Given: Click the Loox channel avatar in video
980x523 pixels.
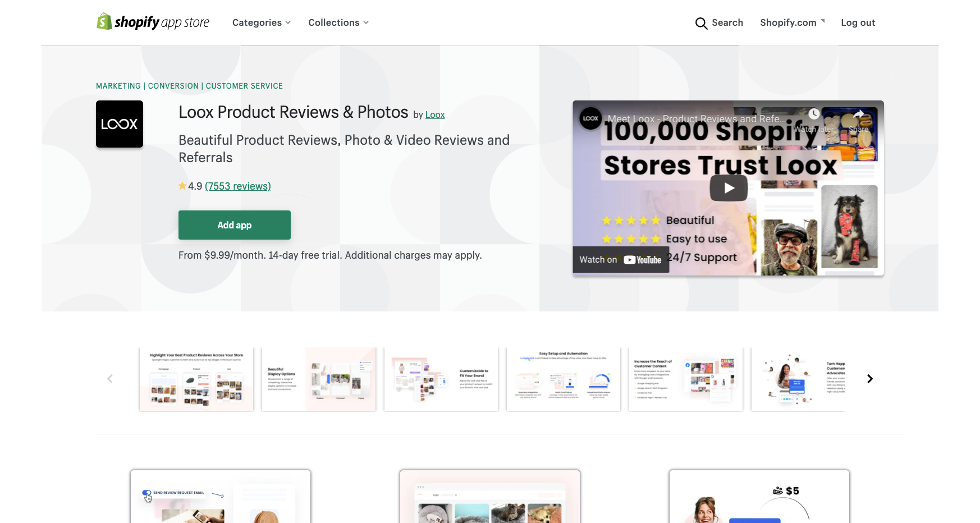Looking at the screenshot, I should pyautogui.click(x=590, y=118).
